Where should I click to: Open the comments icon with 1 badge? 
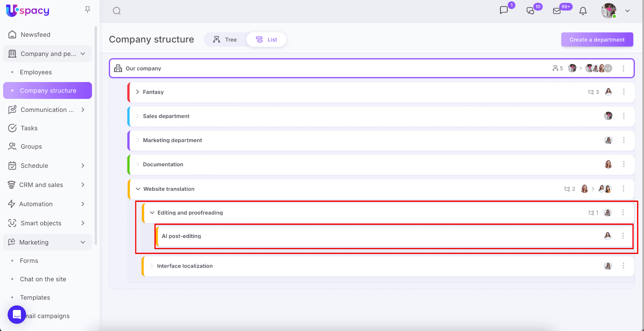pyautogui.click(x=504, y=10)
